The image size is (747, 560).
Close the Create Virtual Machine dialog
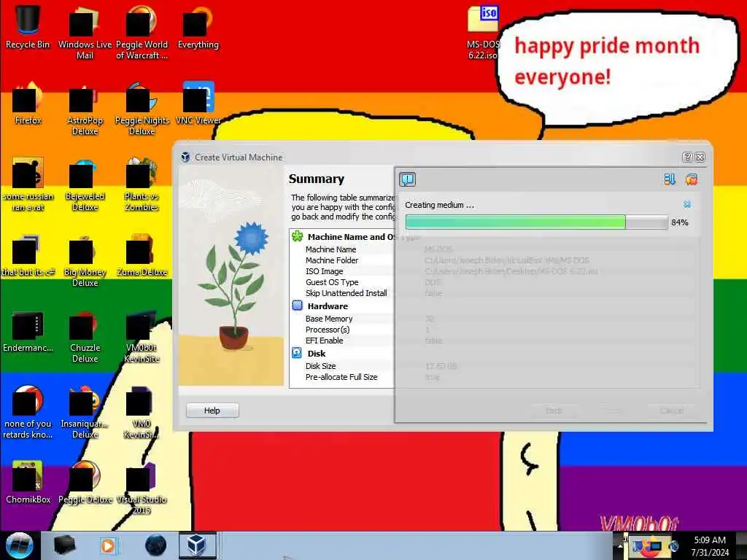[x=700, y=157]
